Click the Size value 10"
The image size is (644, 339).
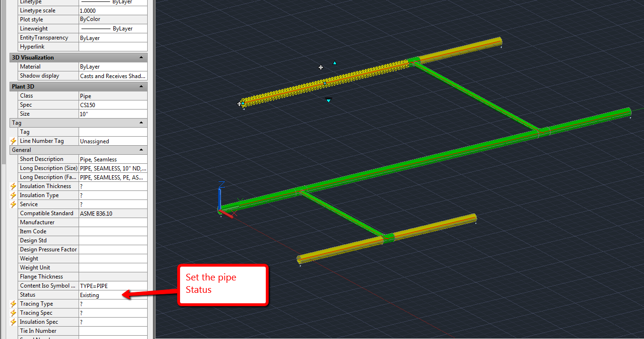[x=113, y=114]
